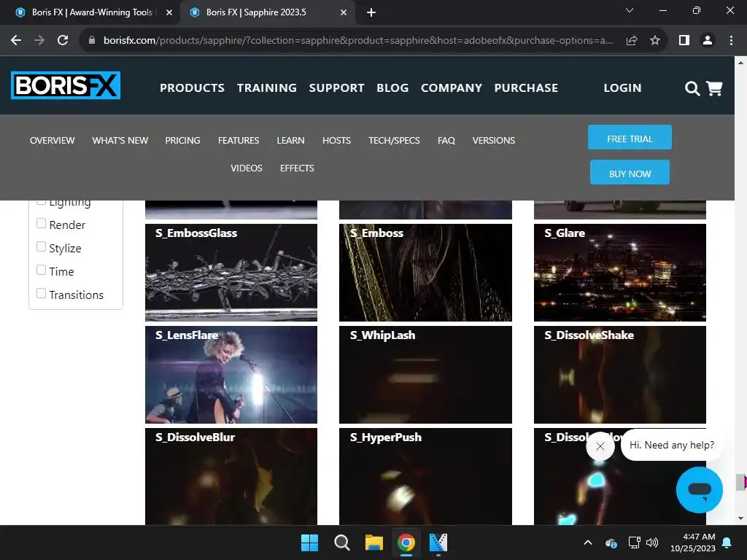Click the BUY NOW button
747x560 pixels.
[x=630, y=172]
